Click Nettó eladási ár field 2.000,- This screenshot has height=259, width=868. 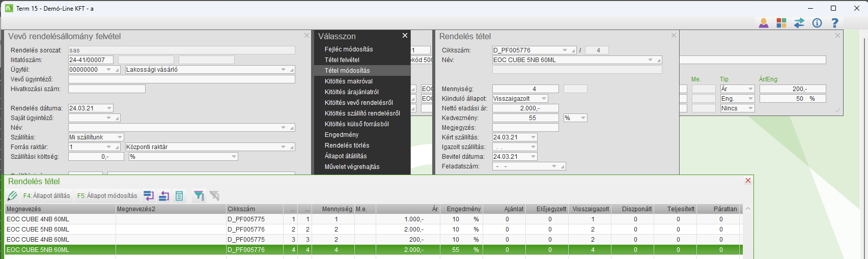click(x=525, y=108)
